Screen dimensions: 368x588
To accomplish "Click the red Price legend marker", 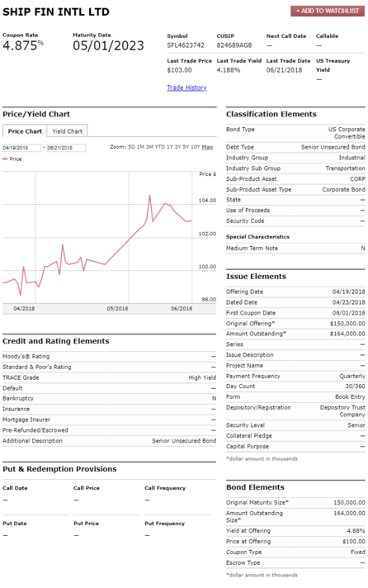I will [x=5, y=159].
